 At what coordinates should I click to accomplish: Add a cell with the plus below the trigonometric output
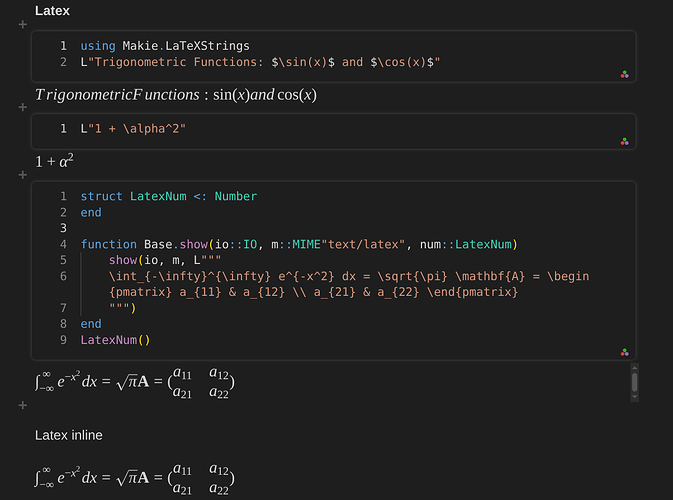click(x=23, y=107)
